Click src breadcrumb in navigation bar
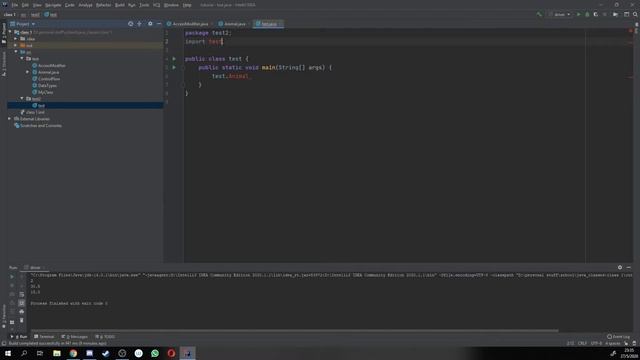 pyautogui.click(x=23, y=15)
